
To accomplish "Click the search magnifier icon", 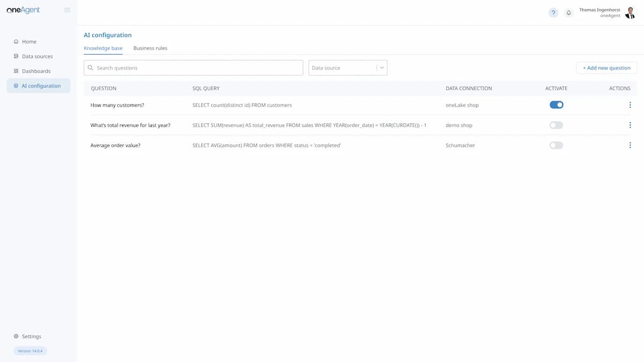I will [91, 68].
